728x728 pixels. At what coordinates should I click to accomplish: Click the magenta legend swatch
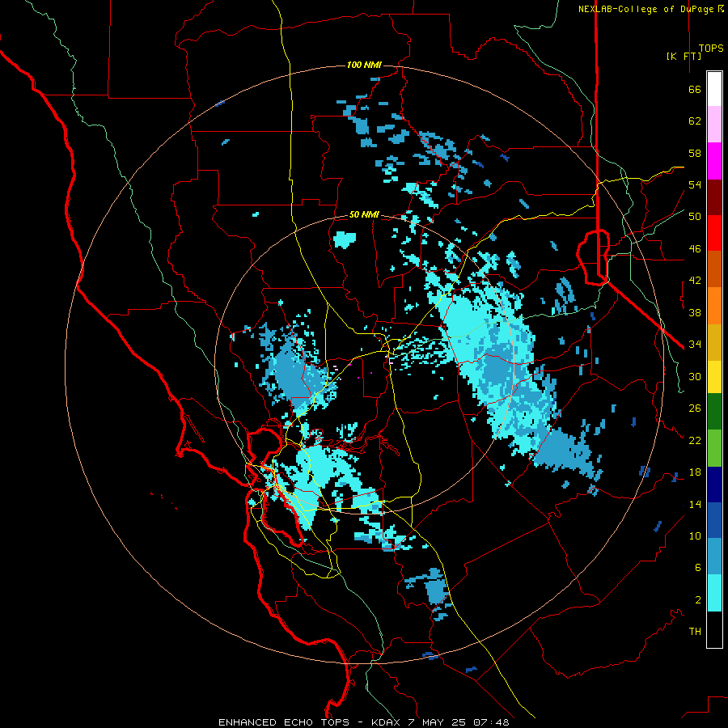coord(714,161)
